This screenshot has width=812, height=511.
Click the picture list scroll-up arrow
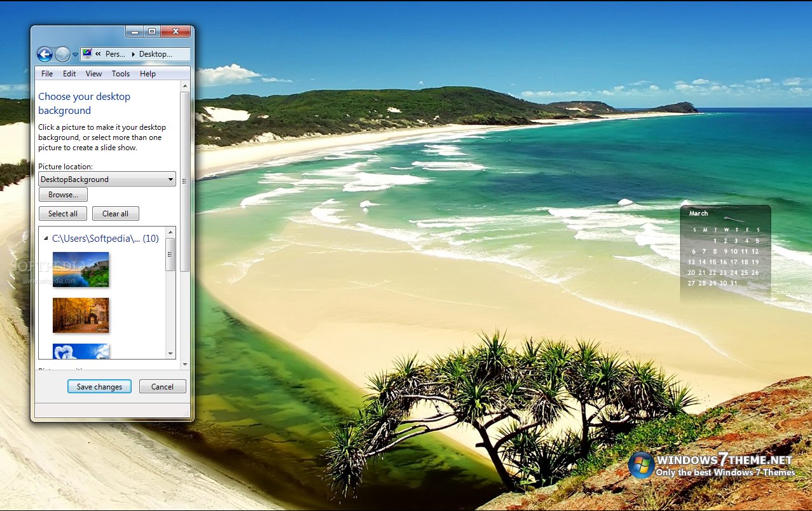170,232
